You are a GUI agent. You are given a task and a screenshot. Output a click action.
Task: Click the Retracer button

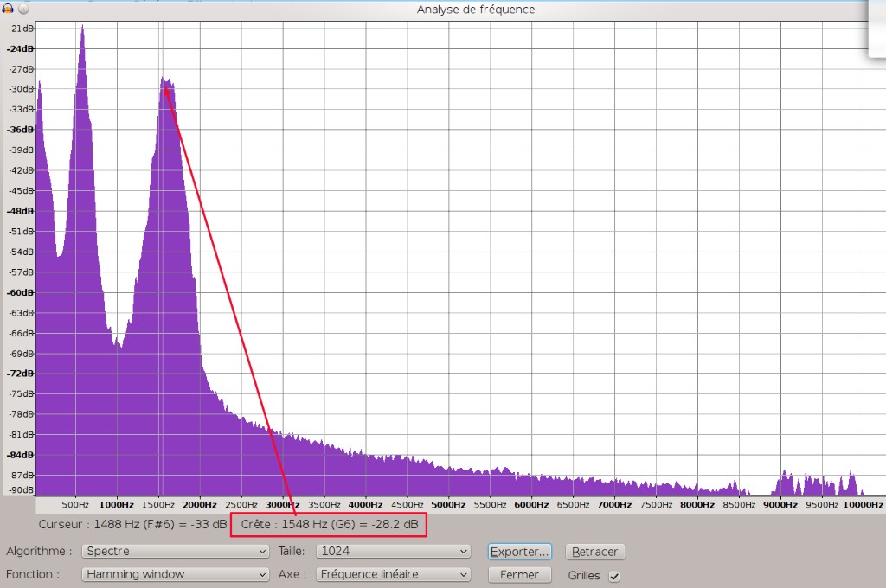click(x=594, y=552)
